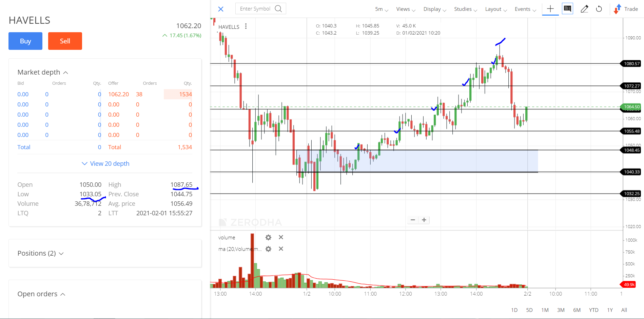
Task: Click the offer quantity 1534 cell
Action: pos(178,94)
